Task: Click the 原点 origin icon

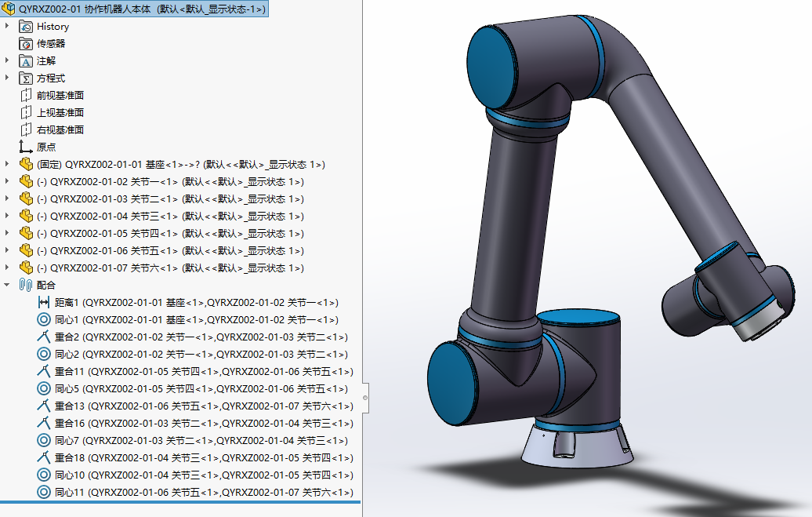Action: (26, 147)
